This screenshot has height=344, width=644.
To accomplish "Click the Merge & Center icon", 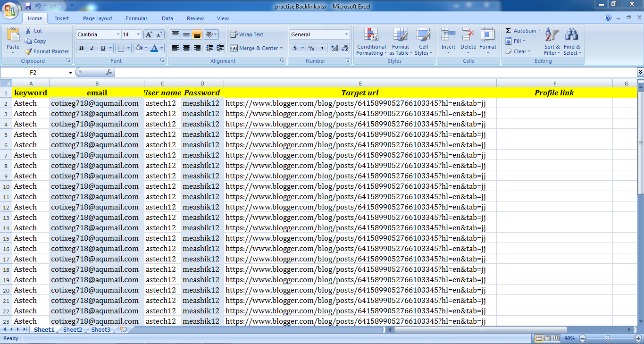I will pyautogui.click(x=234, y=48).
